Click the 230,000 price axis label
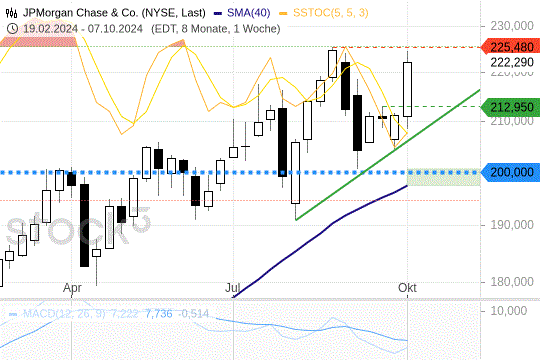Viewport: 540px width, 360px height. tap(512, 26)
